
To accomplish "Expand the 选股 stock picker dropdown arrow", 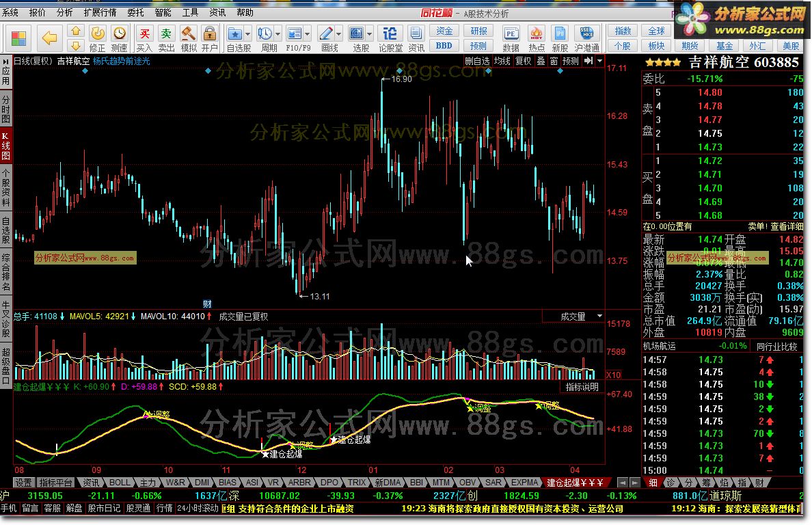I will [369, 34].
